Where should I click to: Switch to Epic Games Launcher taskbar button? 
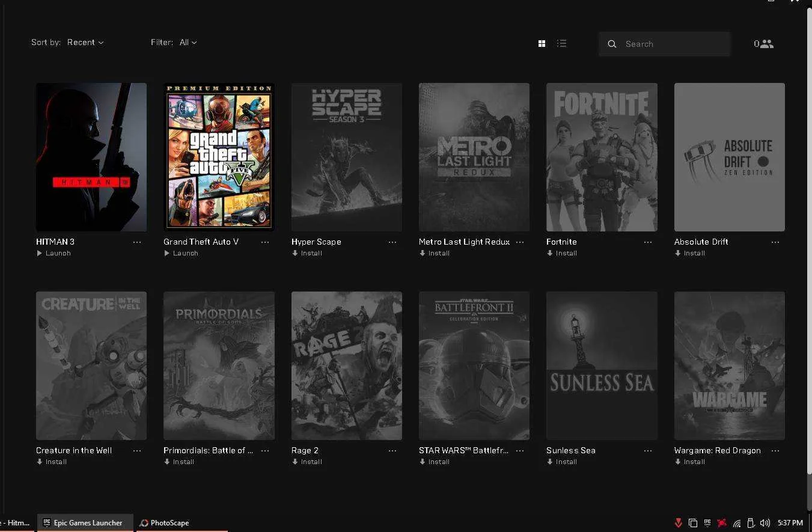point(85,523)
